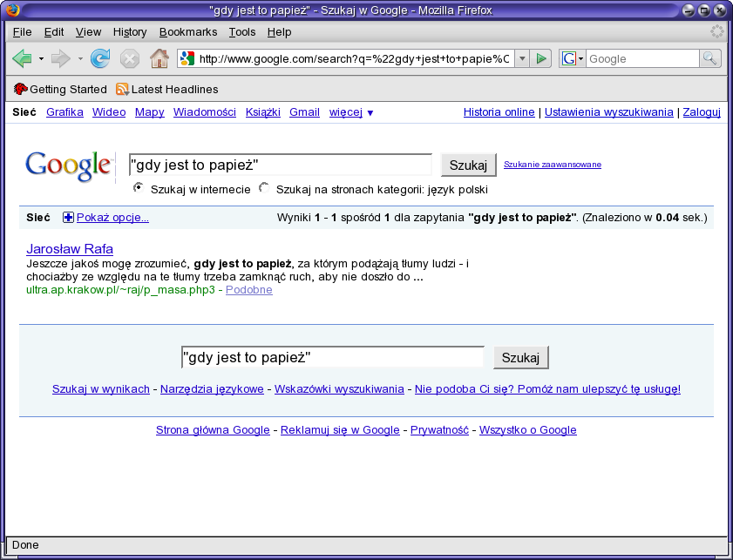Reload the page with the refresh icon
The width and height of the screenshot is (733, 560).
[100, 59]
